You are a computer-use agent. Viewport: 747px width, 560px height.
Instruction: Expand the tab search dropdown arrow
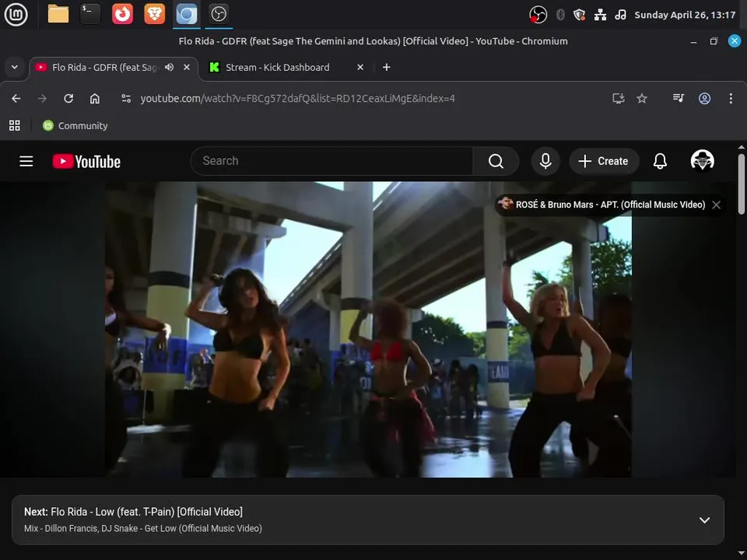point(15,67)
